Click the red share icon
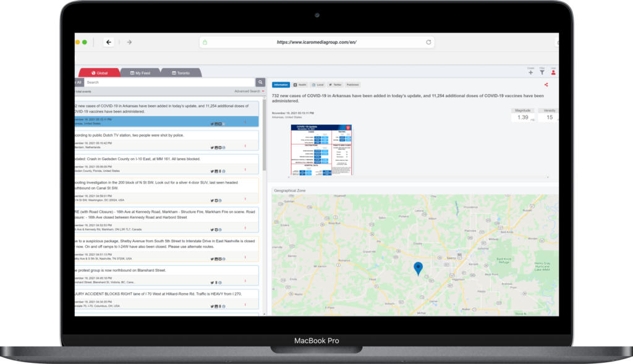This screenshot has height=364, width=633. (546, 85)
